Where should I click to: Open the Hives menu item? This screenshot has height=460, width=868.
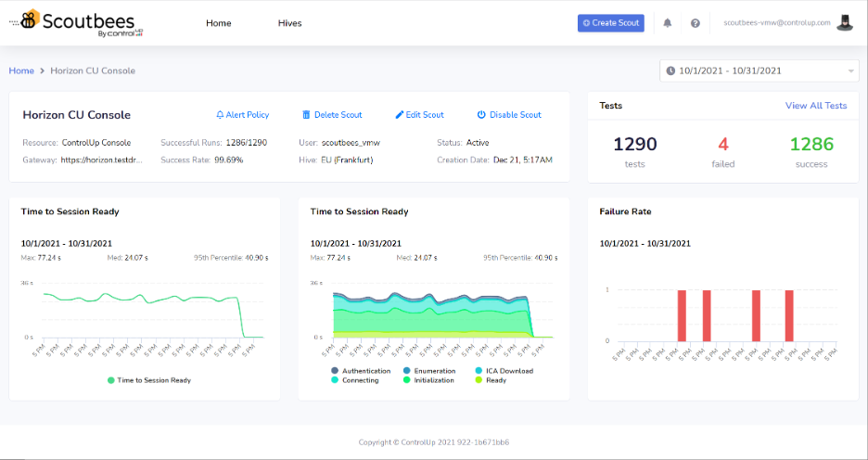(289, 23)
